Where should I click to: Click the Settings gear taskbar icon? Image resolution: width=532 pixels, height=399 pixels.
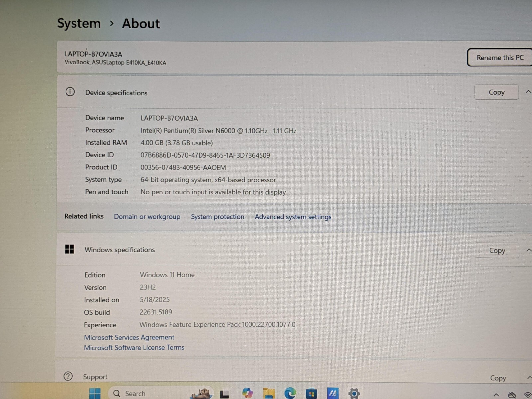[354, 394]
